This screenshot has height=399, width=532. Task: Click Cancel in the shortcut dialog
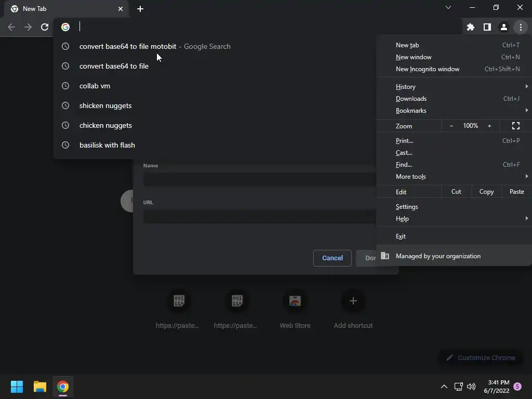coord(332,258)
